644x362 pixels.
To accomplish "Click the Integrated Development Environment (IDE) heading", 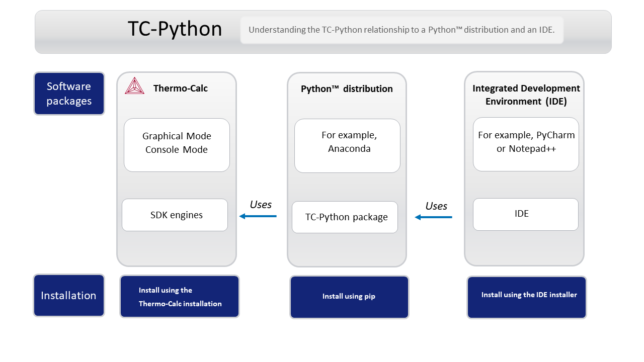I will (526, 95).
